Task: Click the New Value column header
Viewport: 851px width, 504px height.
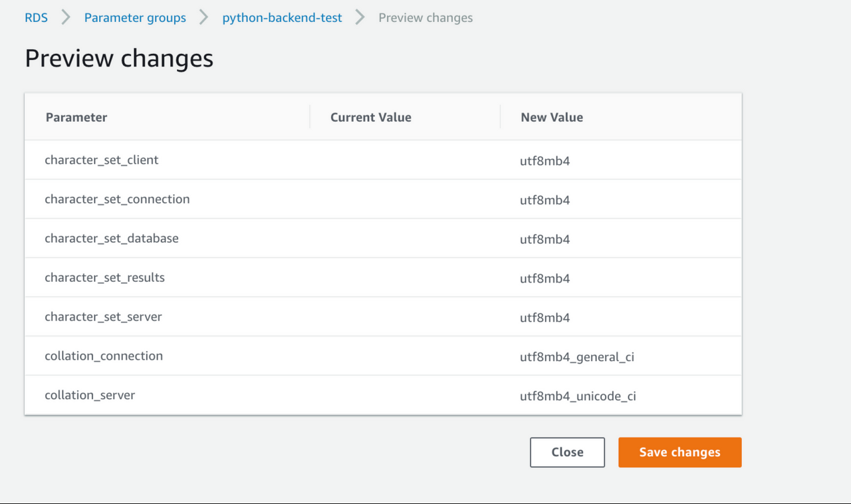Action: tap(552, 118)
